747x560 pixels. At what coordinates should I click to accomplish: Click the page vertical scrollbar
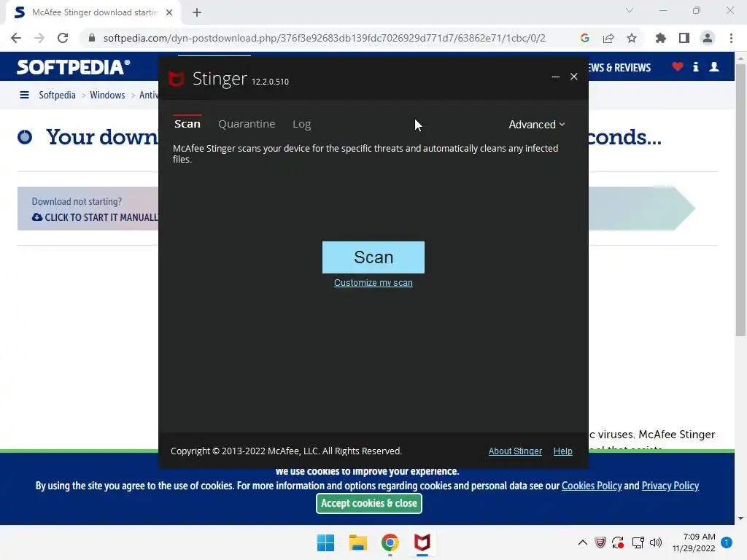(740, 200)
